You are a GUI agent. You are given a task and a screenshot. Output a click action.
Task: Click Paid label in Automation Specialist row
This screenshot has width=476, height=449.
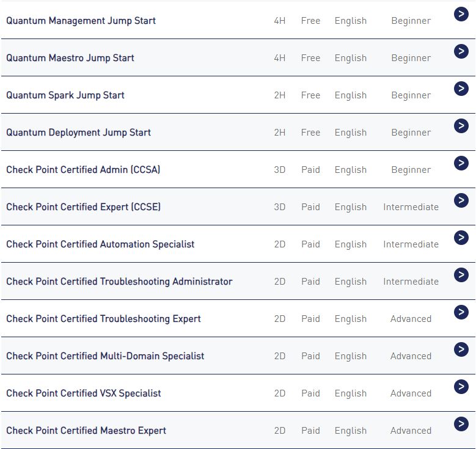pyautogui.click(x=310, y=244)
